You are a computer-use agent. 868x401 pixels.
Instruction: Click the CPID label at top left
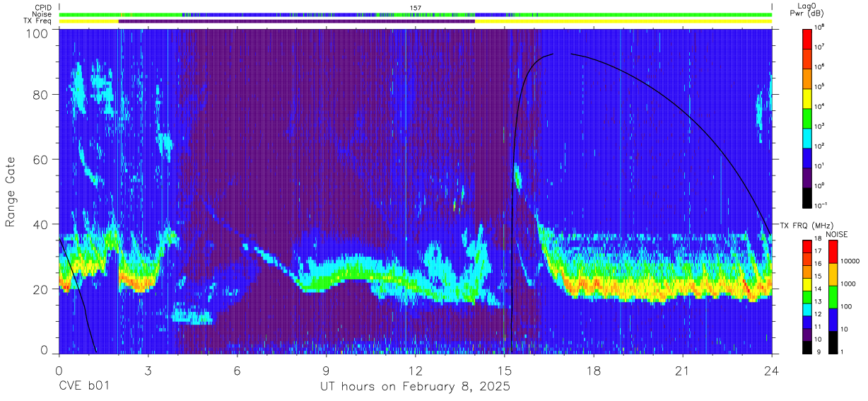point(42,8)
